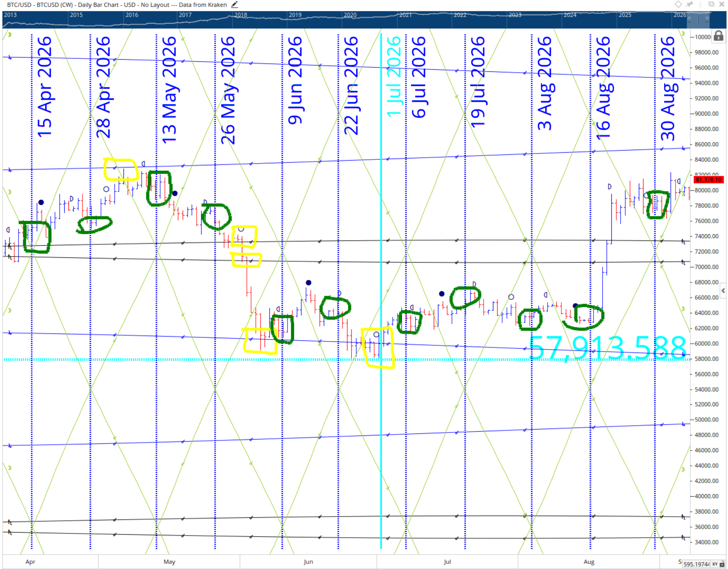Click the cyan 57,913.588 price label

pos(608,348)
